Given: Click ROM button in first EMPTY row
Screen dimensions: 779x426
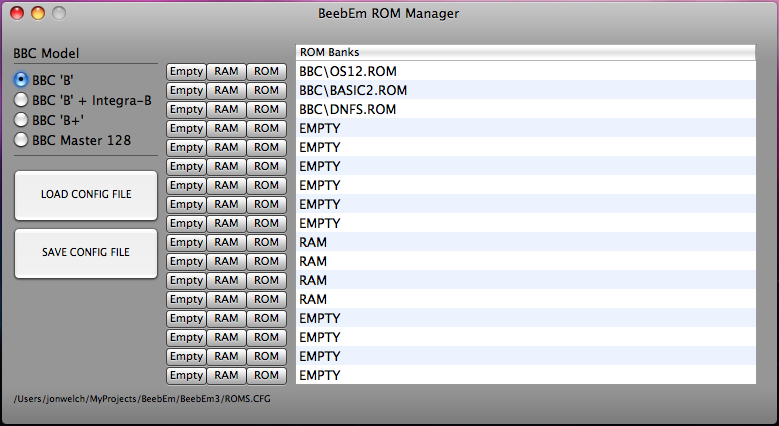Looking at the screenshot, I should point(266,128).
